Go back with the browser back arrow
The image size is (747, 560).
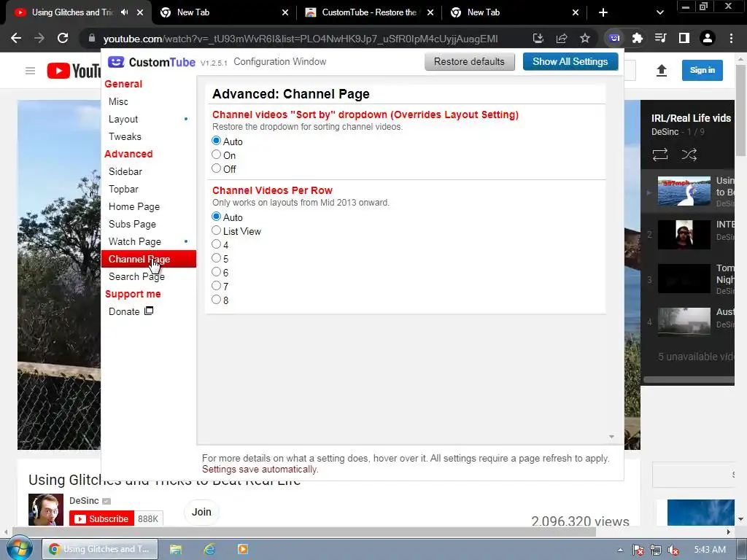[x=16, y=38]
